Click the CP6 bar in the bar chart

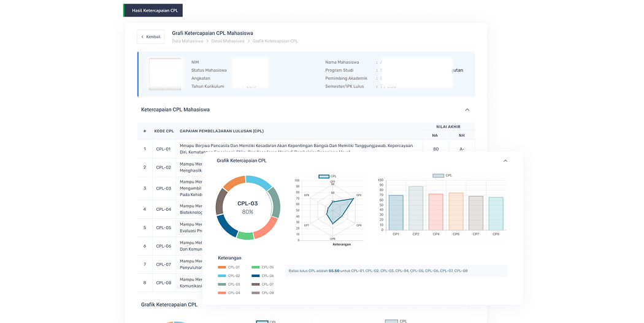456,211
